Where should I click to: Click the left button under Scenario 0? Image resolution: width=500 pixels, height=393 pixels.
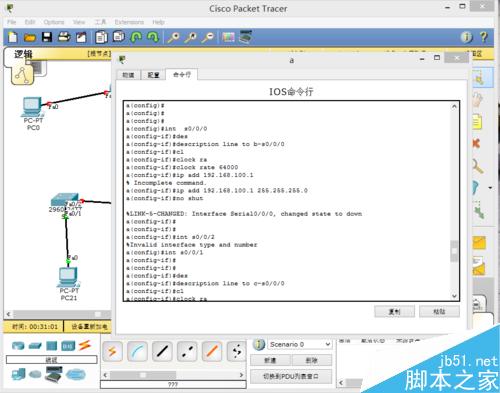pos(270,360)
